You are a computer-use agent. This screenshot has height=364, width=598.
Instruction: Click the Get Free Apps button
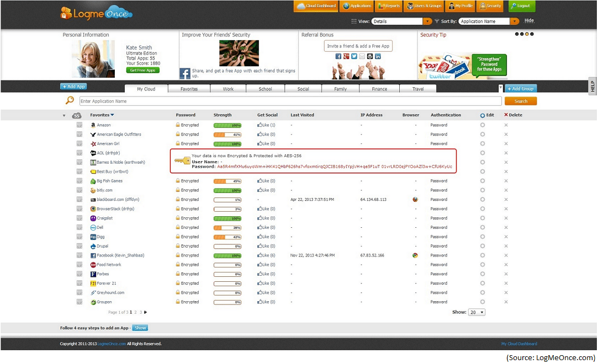point(142,71)
